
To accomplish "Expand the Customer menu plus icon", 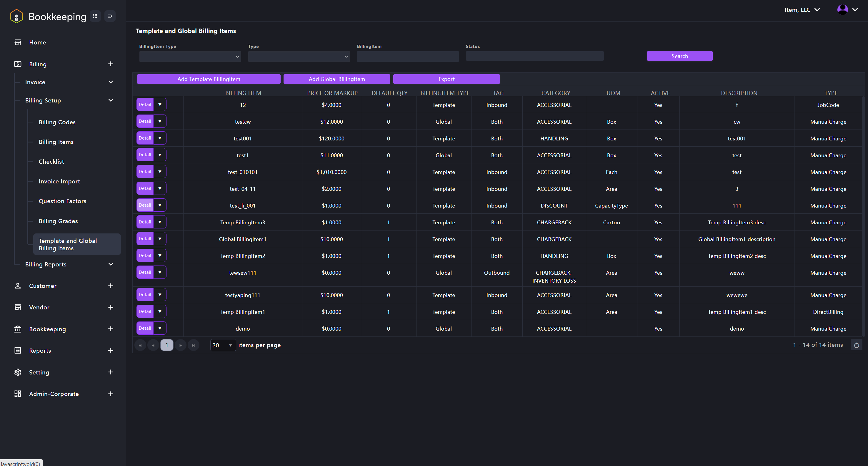I will [111, 286].
